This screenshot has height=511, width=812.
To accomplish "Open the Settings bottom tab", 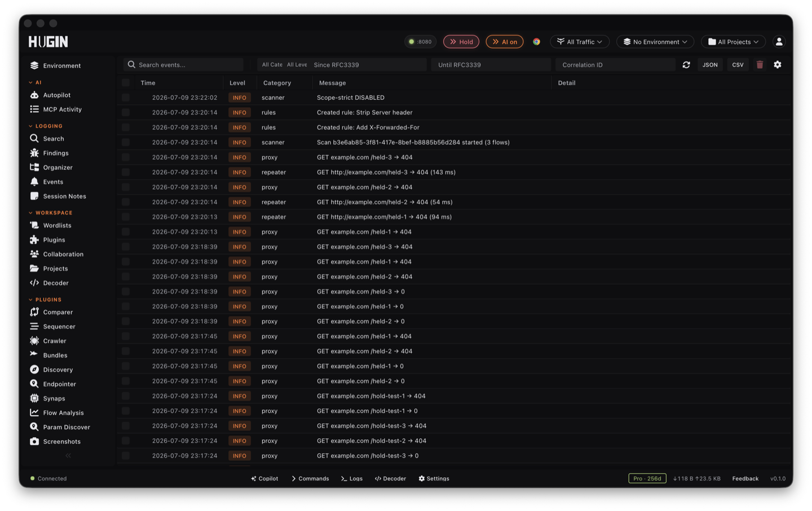I will tap(434, 479).
